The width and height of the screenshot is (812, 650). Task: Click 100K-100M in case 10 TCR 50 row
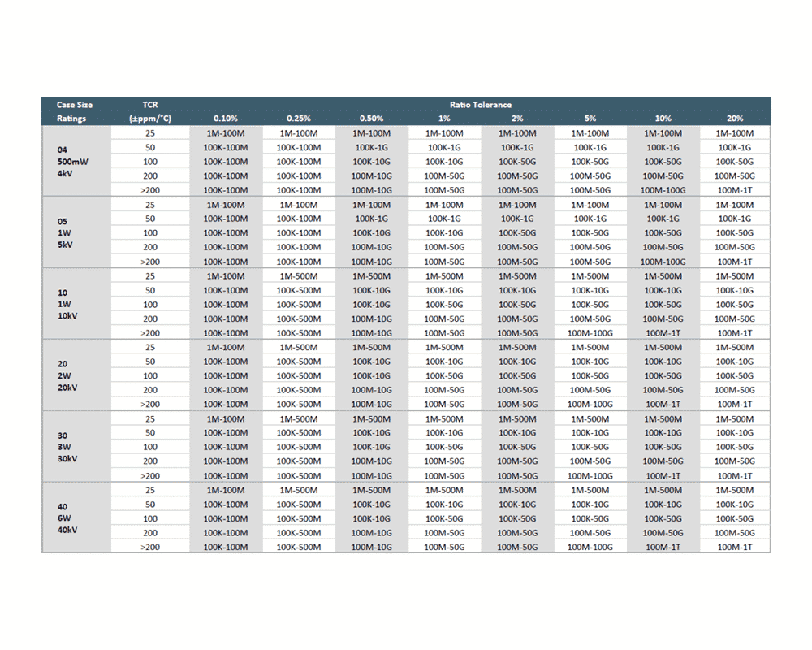pos(226,290)
